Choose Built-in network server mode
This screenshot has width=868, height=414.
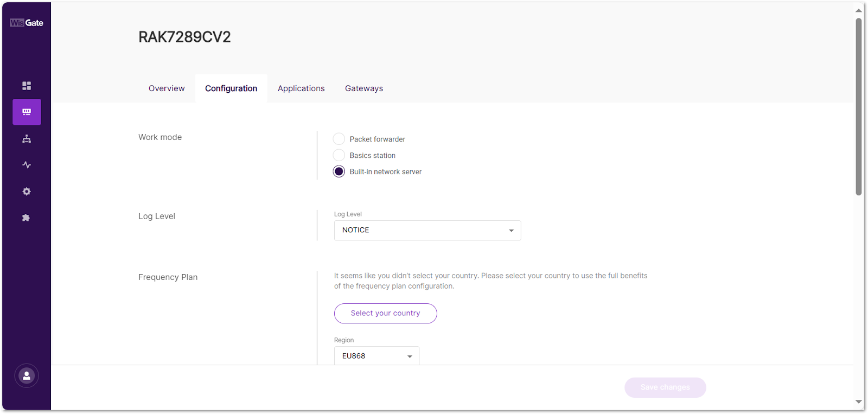click(339, 171)
